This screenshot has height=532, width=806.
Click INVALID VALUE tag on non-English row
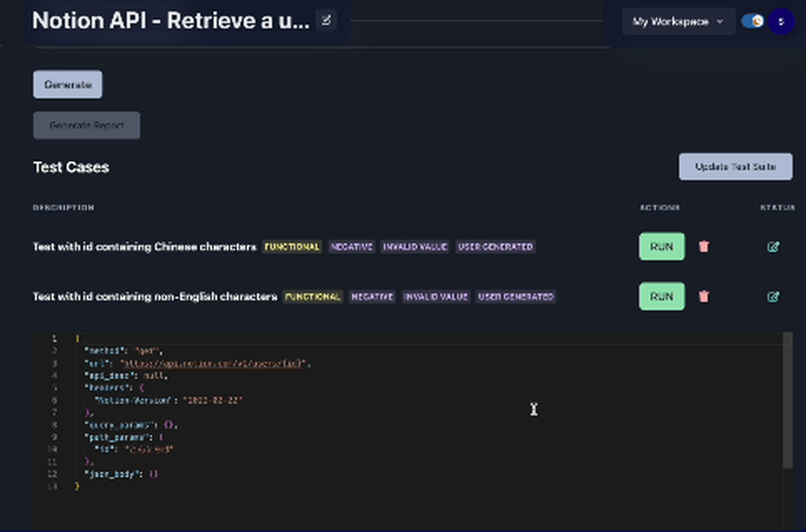pos(436,297)
